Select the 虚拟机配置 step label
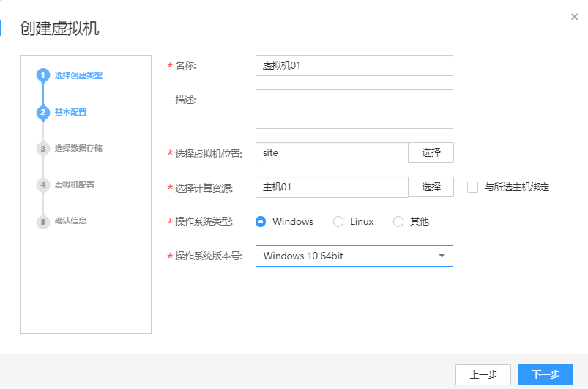The height and width of the screenshot is (389, 588). pos(75,185)
